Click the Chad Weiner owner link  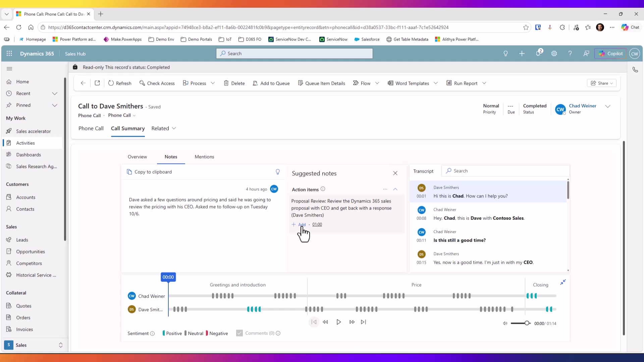coord(583,106)
